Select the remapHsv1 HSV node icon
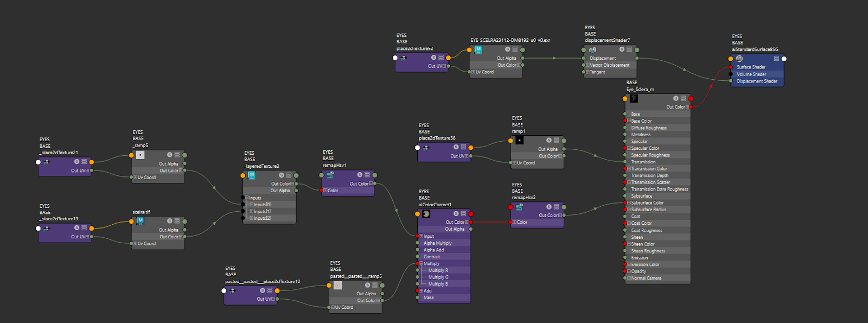Viewport: 868px width, 323px height. (330, 175)
